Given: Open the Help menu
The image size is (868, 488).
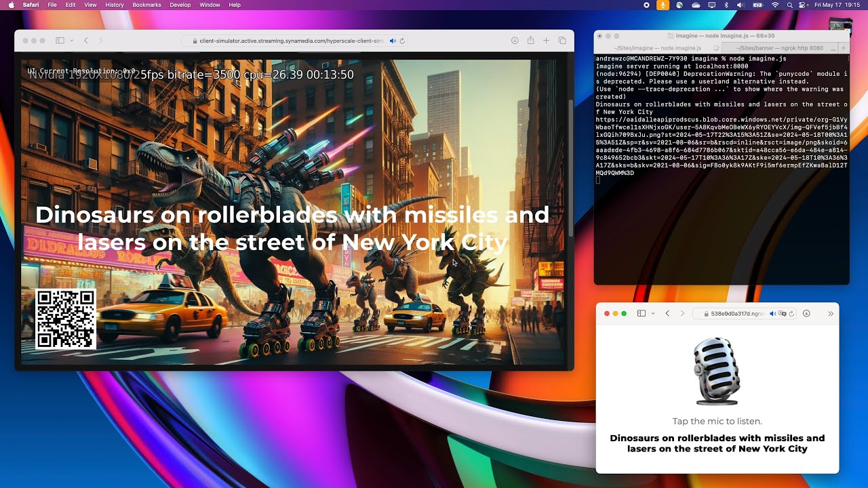Looking at the screenshot, I should 235,5.
